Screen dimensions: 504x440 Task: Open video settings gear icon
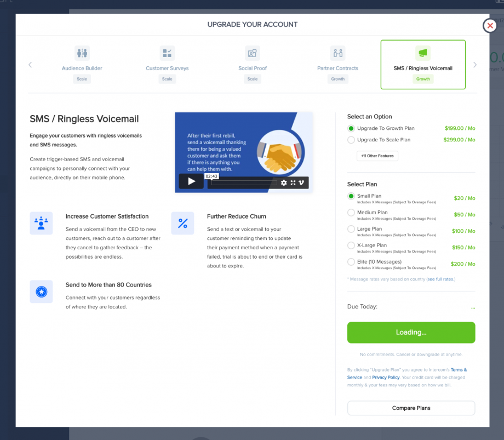[284, 182]
